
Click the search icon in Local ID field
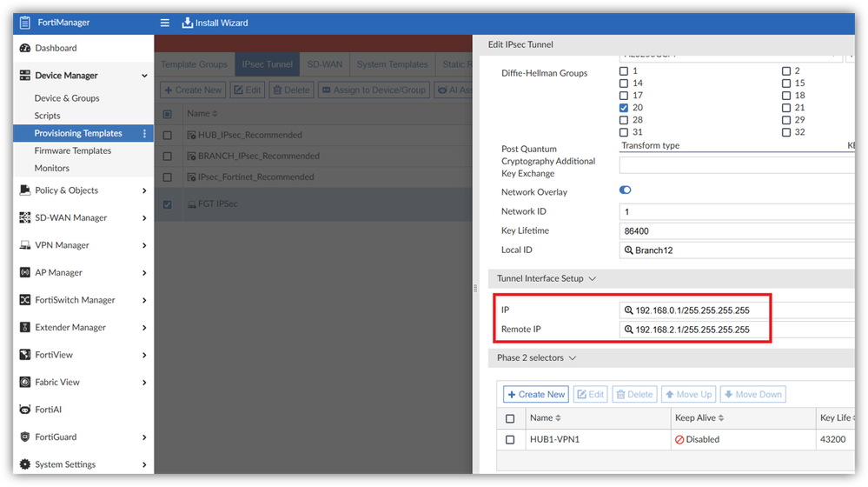tap(628, 250)
